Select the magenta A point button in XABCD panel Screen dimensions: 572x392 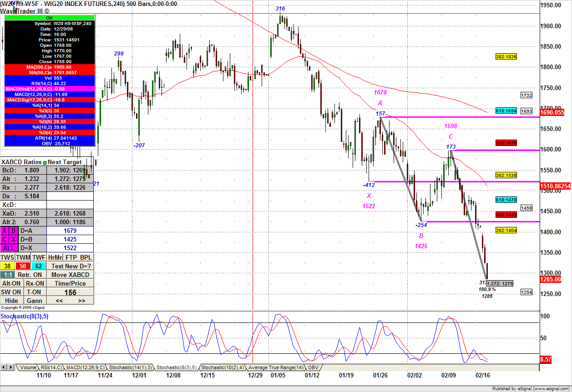5,231
